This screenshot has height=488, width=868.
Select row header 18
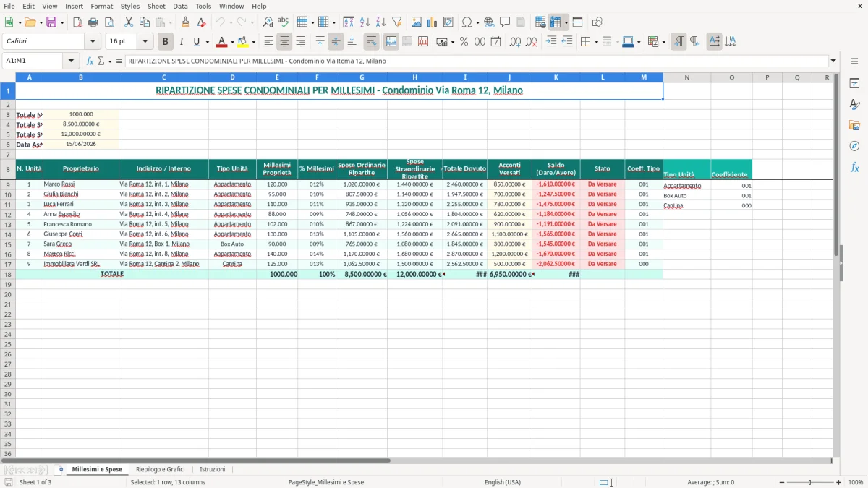[x=7, y=275]
